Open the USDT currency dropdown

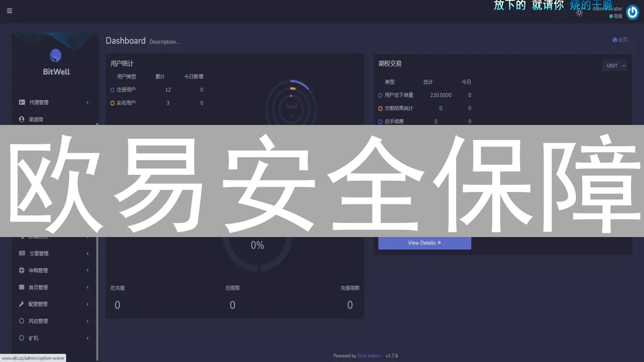[615, 65]
